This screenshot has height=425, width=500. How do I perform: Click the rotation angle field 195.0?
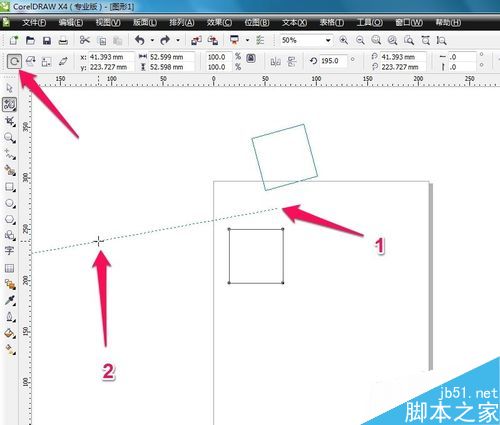click(x=333, y=61)
